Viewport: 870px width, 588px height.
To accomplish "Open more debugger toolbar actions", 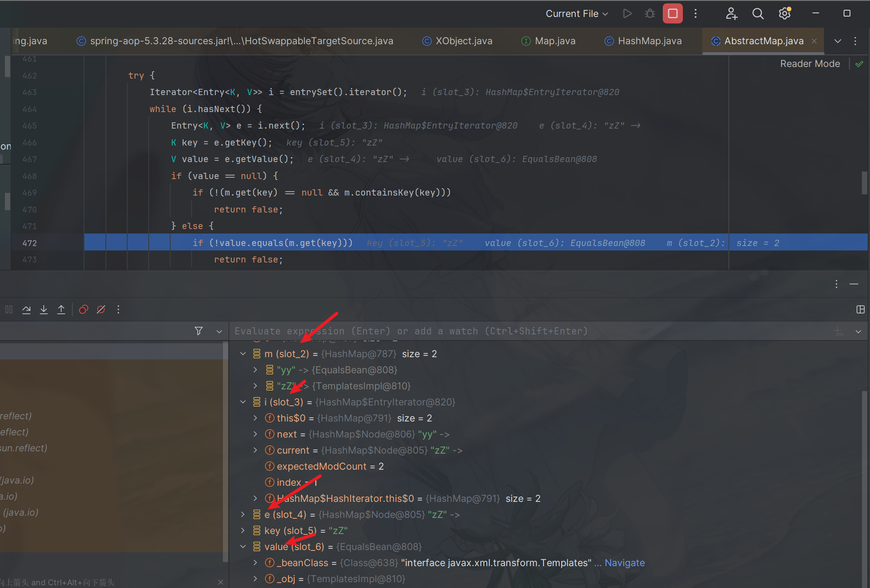I will (x=118, y=309).
